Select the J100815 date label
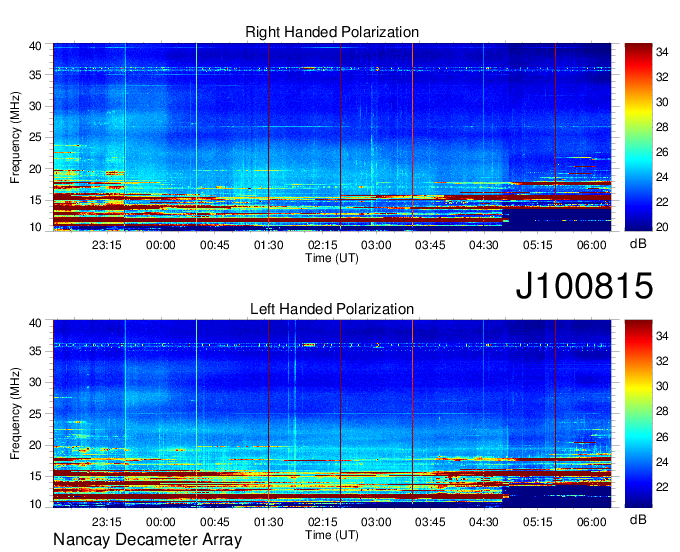The image size is (680, 552). (x=584, y=286)
